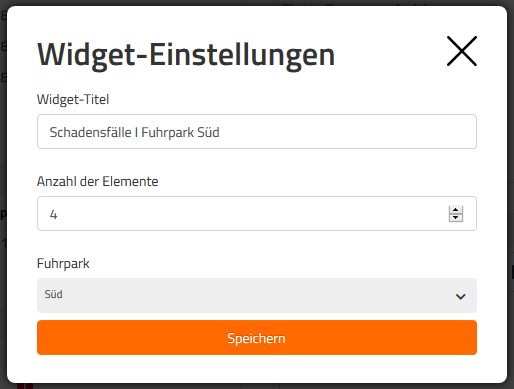
Task: Click empty space right of value 4
Action: tap(250, 214)
